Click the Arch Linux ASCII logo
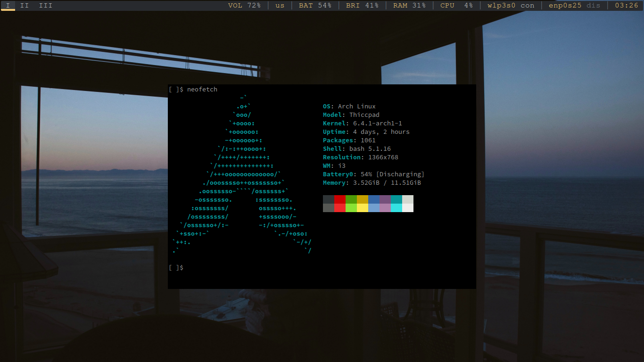The image size is (644, 362). coord(241,179)
